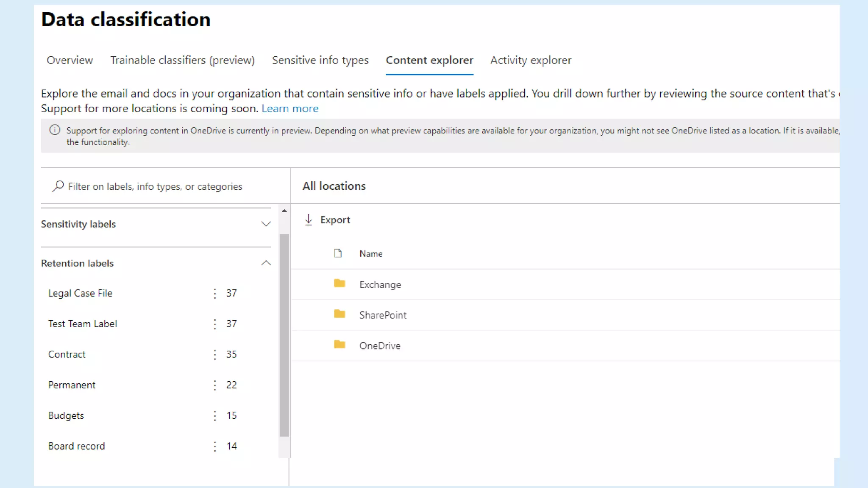Open more options for Legal Case File
The height and width of the screenshot is (488, 868).
[215, 294]
